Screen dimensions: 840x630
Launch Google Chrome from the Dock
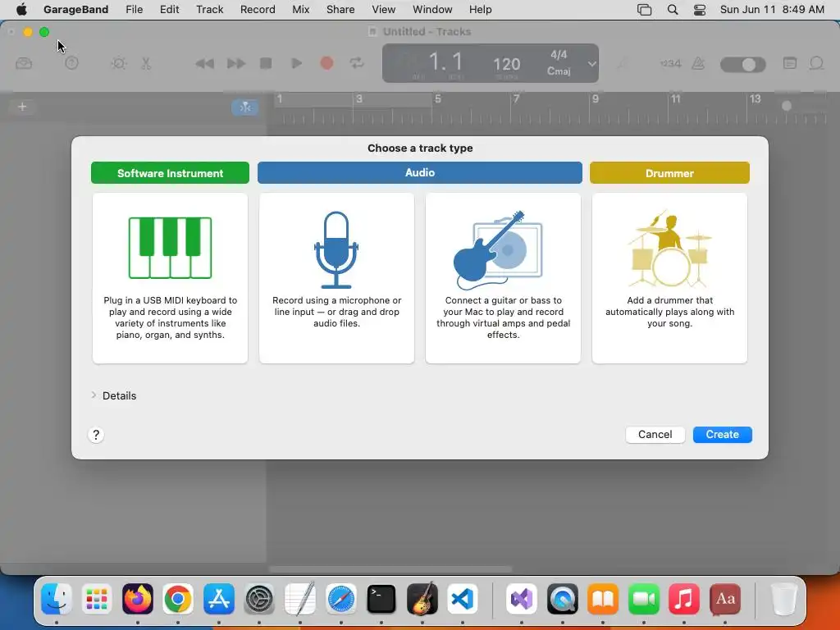point(178,599)
